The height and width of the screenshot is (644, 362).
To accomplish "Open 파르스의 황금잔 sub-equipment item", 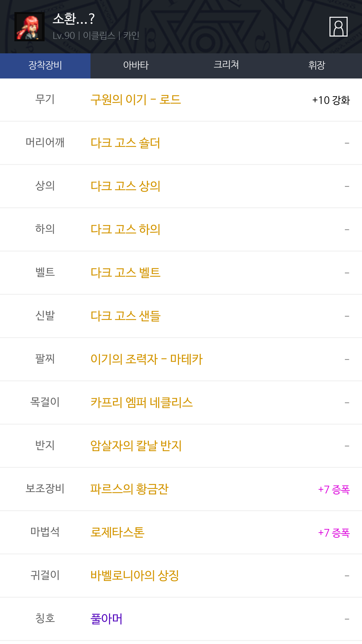I will [129, 489].
